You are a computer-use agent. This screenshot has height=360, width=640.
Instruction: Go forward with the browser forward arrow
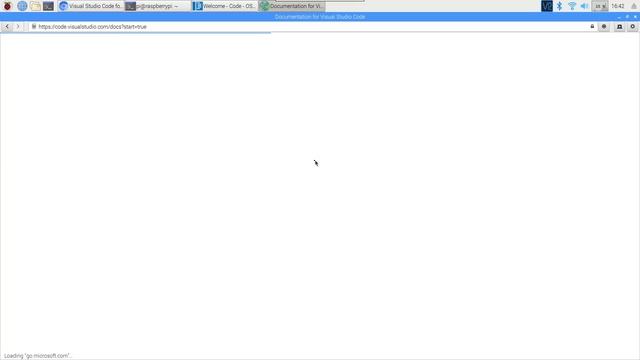click(x=18, y=27)
